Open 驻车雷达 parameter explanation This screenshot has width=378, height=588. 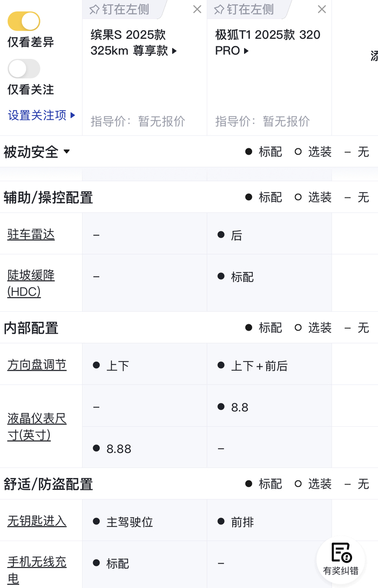[31, 234]
